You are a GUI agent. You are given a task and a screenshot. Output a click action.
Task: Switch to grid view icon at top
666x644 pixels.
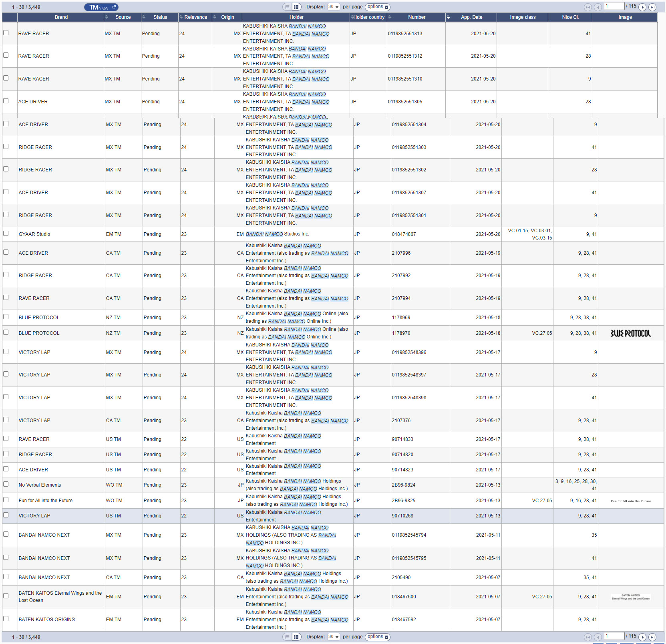point(296,7)
